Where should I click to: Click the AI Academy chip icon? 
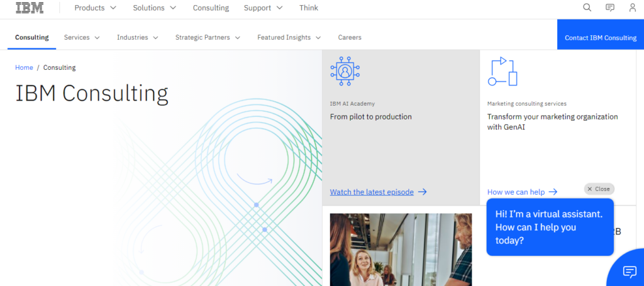point(344,70)
